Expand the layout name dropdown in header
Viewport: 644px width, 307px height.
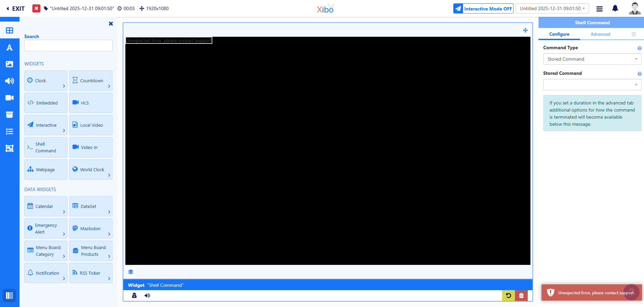[x=552, y=8]
